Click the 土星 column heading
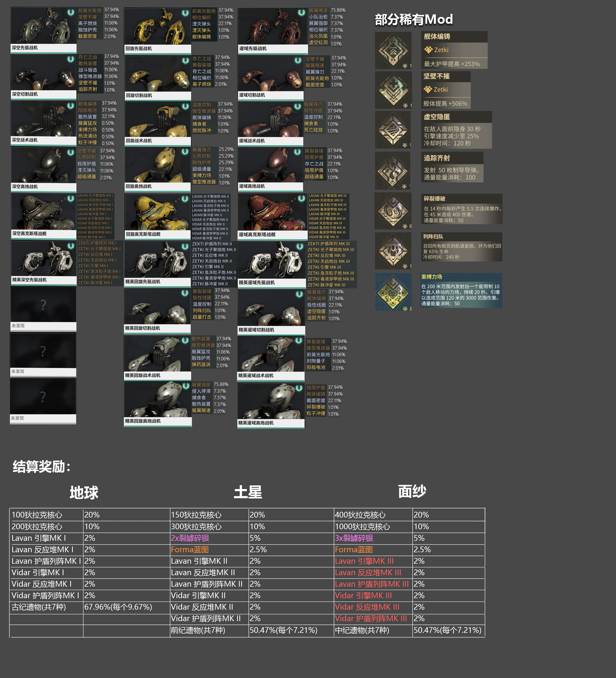Image resolution: width=616 pixels, height=678 pixels. (x=248, y=492)
